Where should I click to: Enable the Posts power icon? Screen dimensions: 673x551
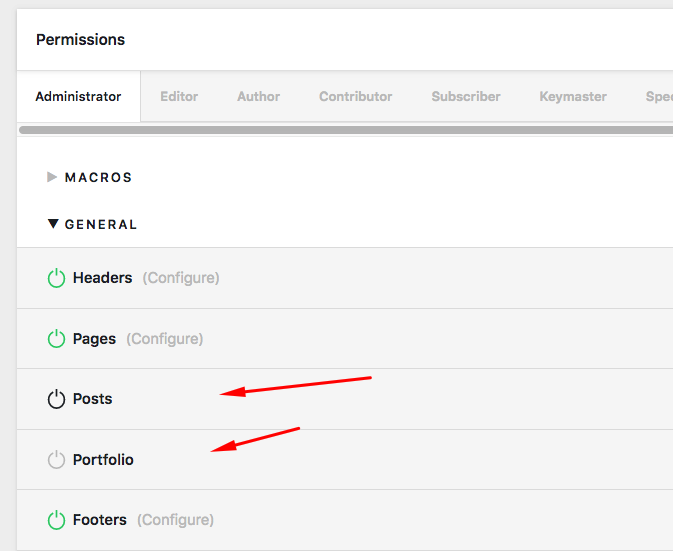(x=56, y=399)
